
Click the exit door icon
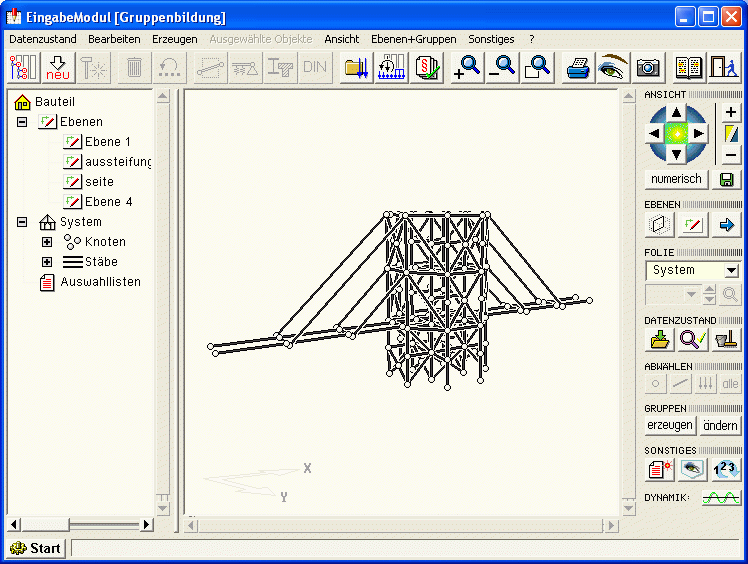click(721, 67)
